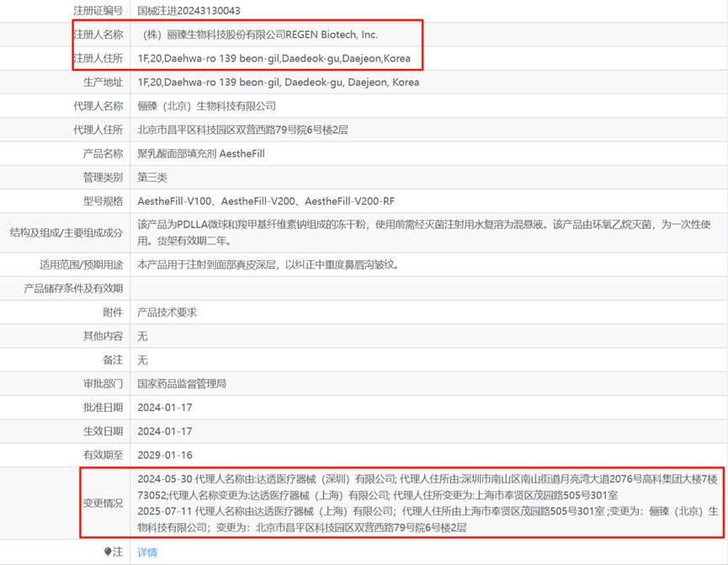Click the 备注 label
The height and width of the screenshot is (565, 728).
(x=113, y=360)
